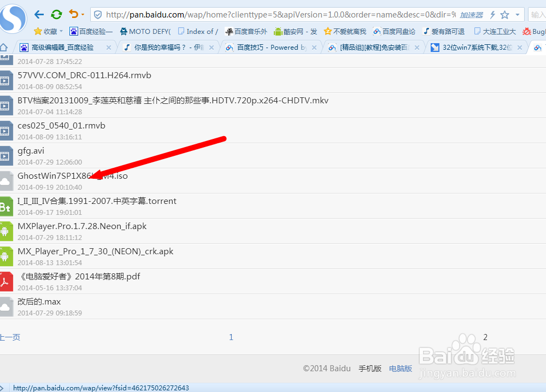Open the 百度网盘论 bookmark
This screenshot has height=392, width=546.
coord(394,31)
